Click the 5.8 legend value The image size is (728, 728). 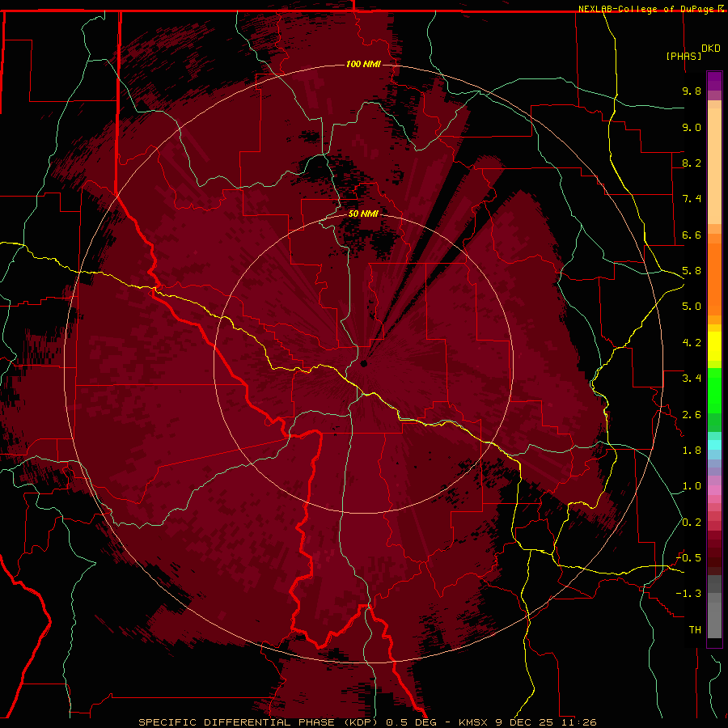click(x=692, y=271)
